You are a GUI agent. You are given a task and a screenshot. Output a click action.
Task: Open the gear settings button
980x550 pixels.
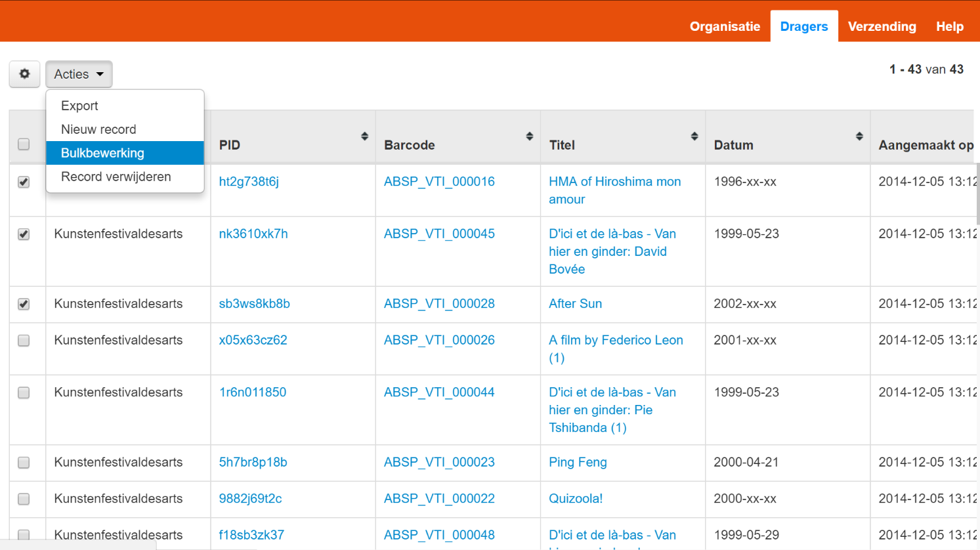click(x=24, y=74)
